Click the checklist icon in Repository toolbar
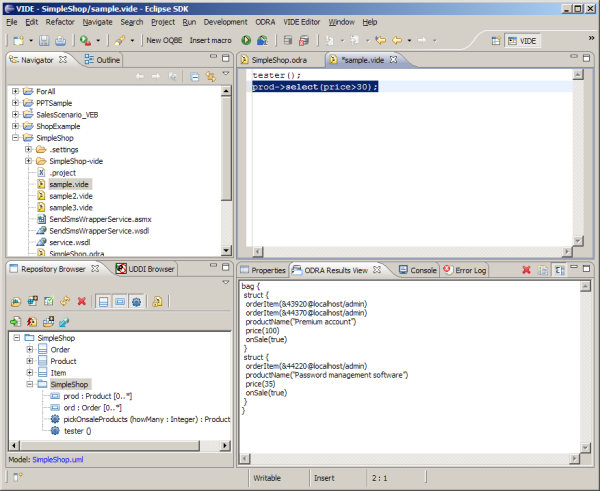600x491 pixels. [49, 302]
